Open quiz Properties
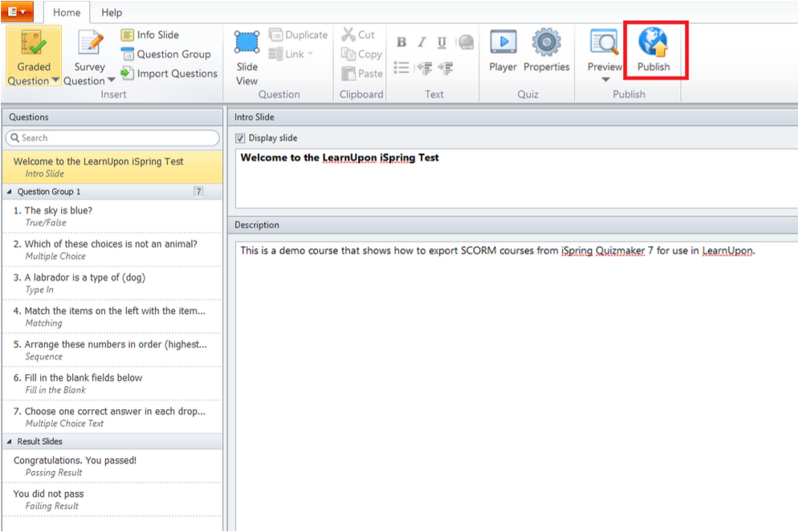 point(547,51)
